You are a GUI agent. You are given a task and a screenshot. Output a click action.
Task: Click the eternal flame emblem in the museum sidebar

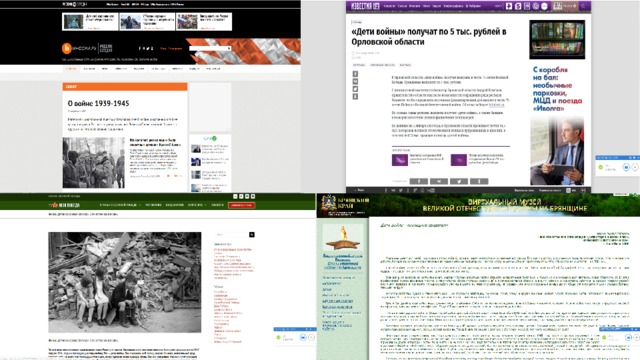pos(343,238)
